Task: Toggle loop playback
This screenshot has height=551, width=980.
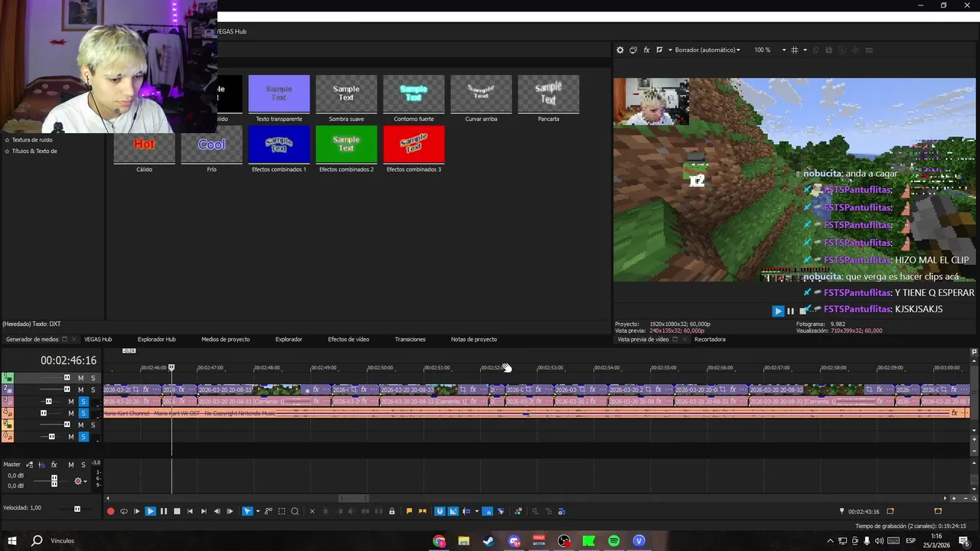Action: pyautogui.click(x=124, y=511)
